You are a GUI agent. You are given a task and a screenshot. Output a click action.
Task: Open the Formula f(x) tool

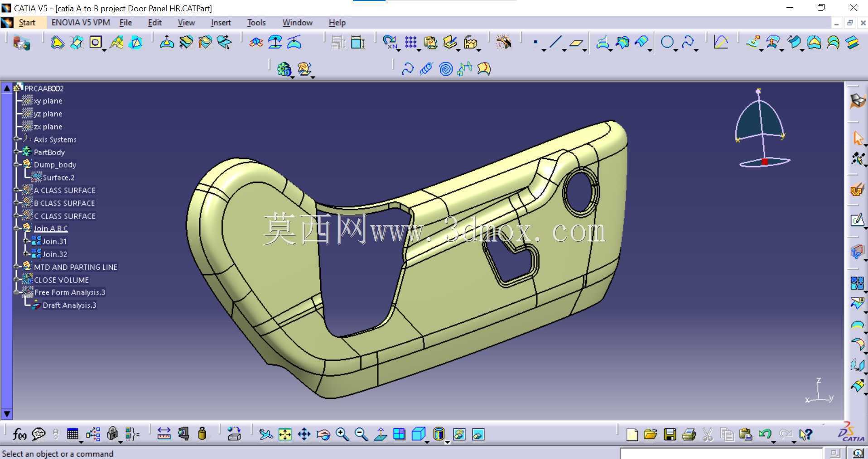pos(19,435)
